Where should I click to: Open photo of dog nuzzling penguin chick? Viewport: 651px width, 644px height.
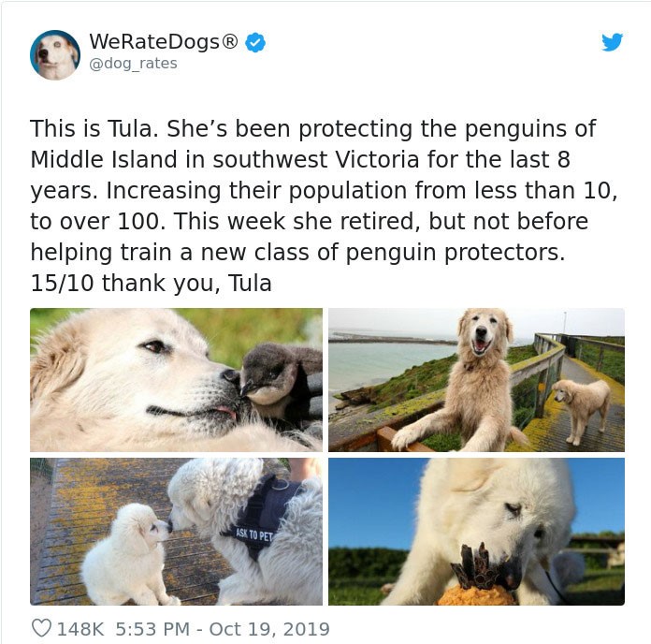[176, 380]
